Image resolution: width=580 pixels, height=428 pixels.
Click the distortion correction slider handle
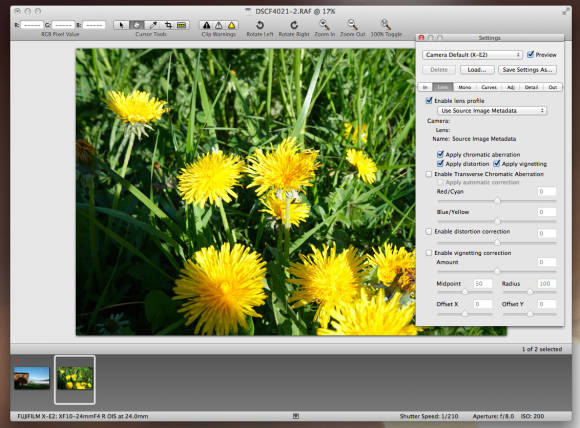pyautogui.click(x=498, y=243)
